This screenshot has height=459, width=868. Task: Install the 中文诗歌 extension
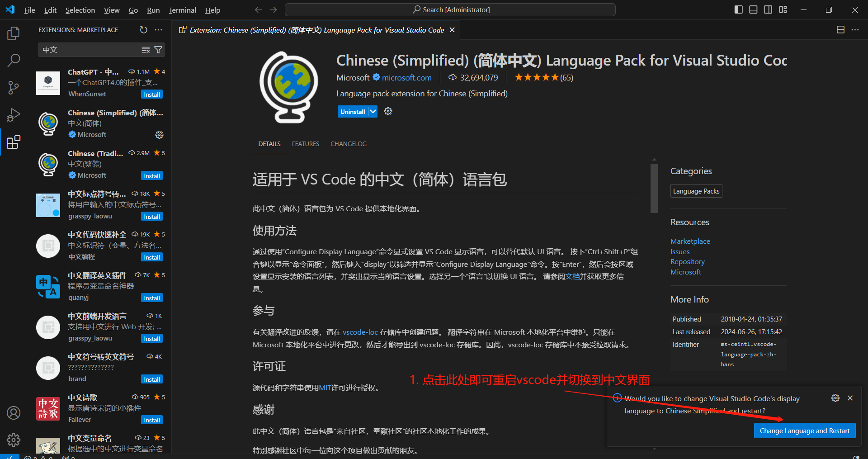[x=152, y=420]
